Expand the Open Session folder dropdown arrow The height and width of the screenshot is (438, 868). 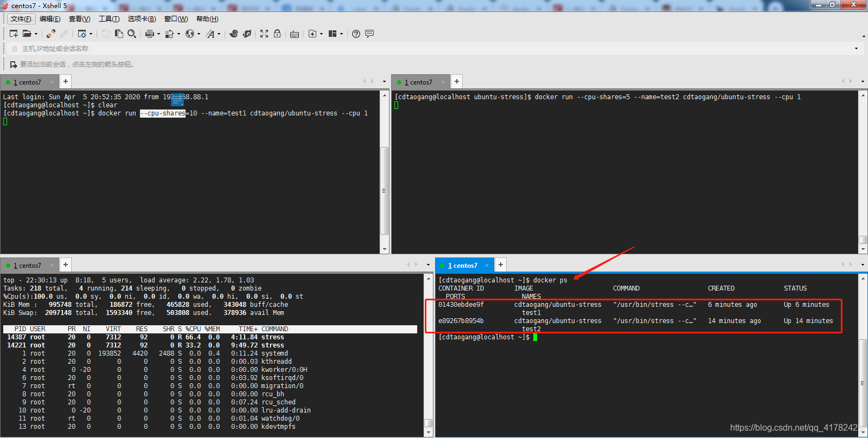[x=36, y=34]
